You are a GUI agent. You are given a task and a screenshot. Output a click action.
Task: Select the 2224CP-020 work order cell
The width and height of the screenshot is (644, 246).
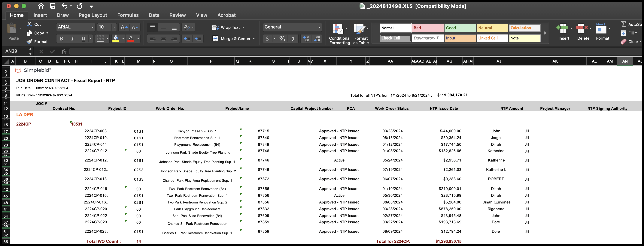coord(96,209)
